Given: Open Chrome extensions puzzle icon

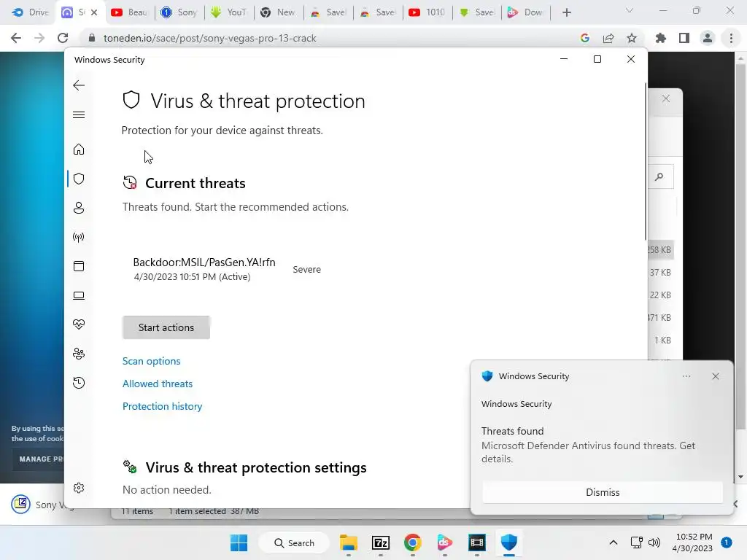Looking at the screenshot, I should [x=661, y=38].
